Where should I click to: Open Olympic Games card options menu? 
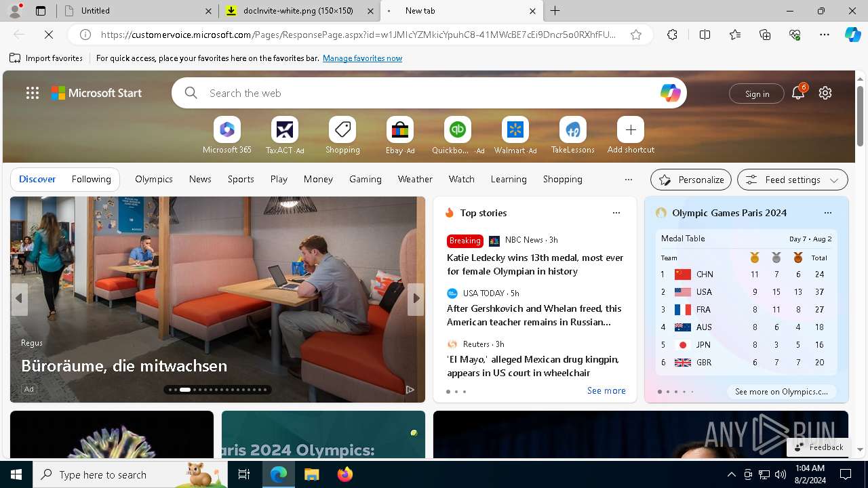828,213
